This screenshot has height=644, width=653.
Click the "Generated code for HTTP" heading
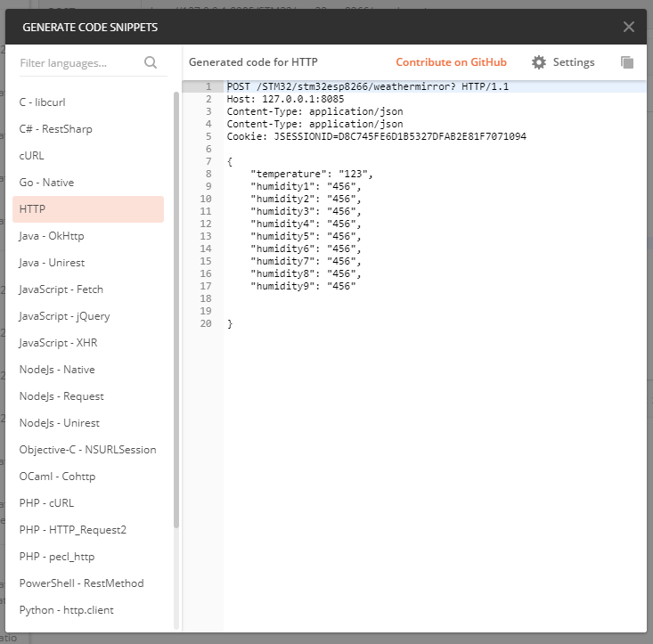pyautogui.click(x=253, y=62)
